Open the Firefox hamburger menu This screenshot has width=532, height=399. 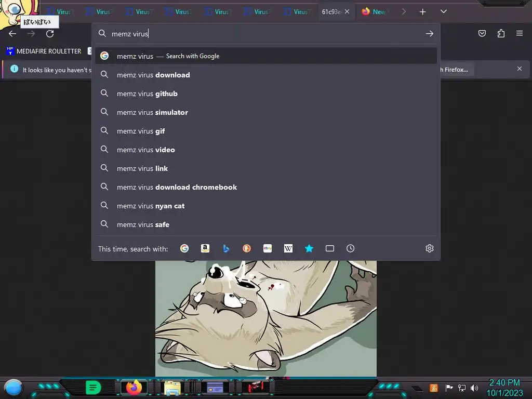(520, 33)
